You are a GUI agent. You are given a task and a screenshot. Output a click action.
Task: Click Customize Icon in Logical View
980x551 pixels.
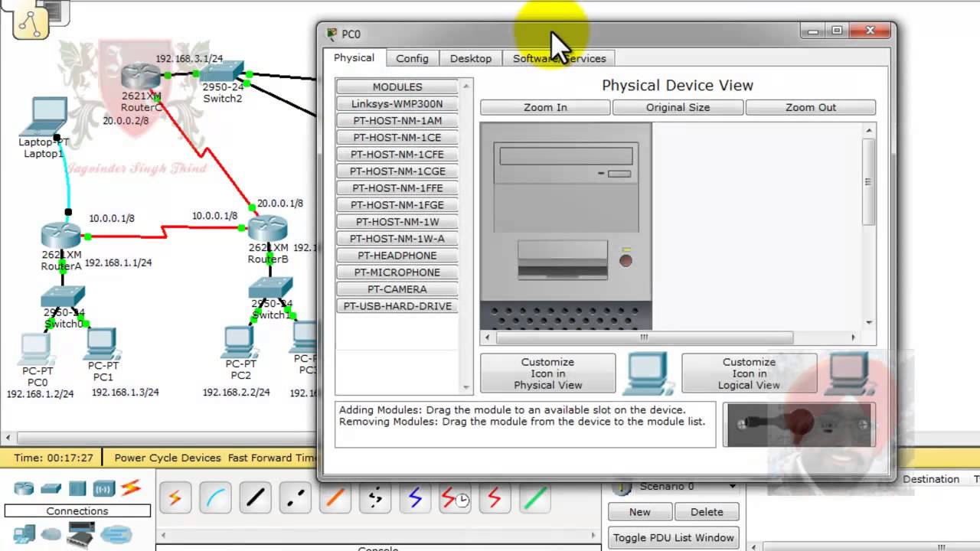coord(749,373)
